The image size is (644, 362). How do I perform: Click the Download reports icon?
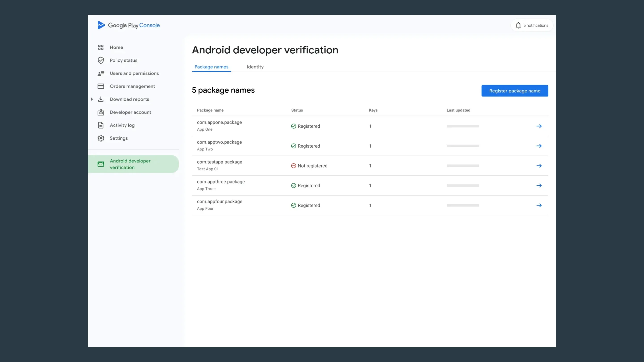[101, 99]
